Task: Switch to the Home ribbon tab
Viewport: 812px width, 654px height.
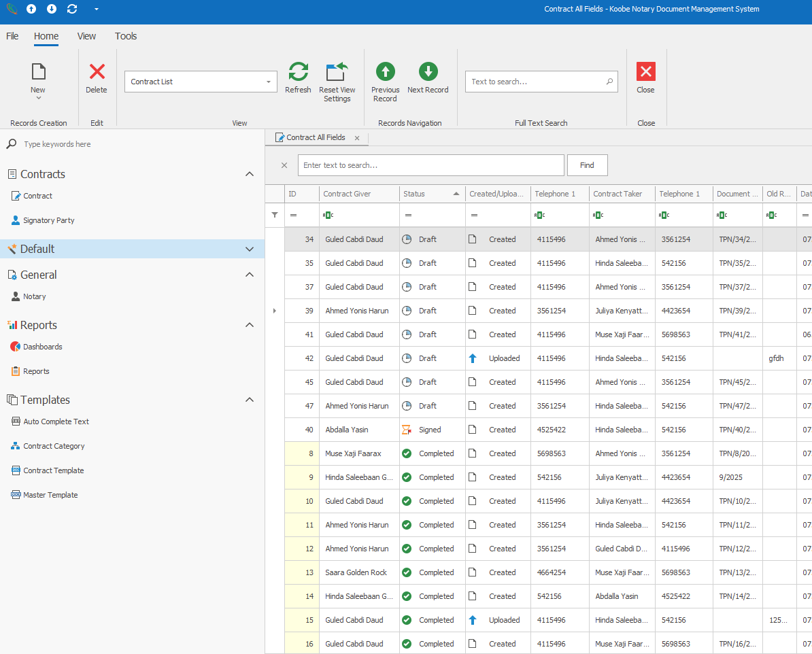Action: pyautogui.click(x=46, y=36)
